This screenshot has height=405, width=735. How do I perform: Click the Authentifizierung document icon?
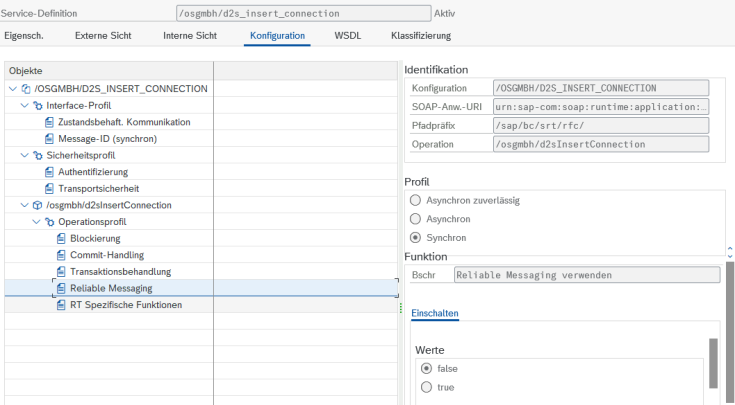49,171
